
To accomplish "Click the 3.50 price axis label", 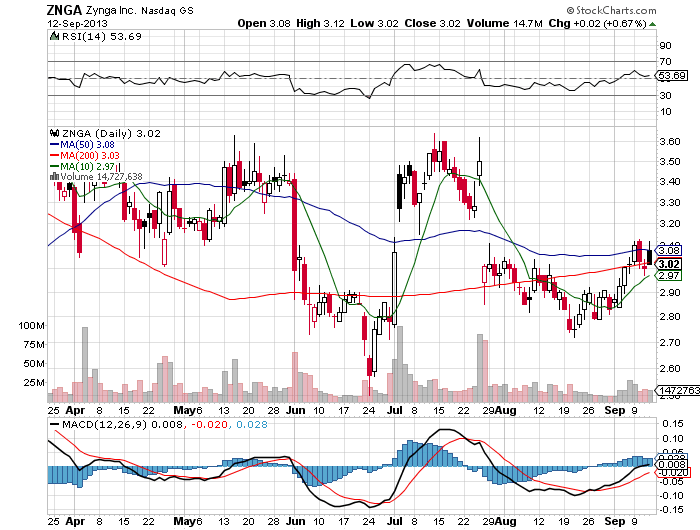I will pyautogui.click(x=670, y=161).
